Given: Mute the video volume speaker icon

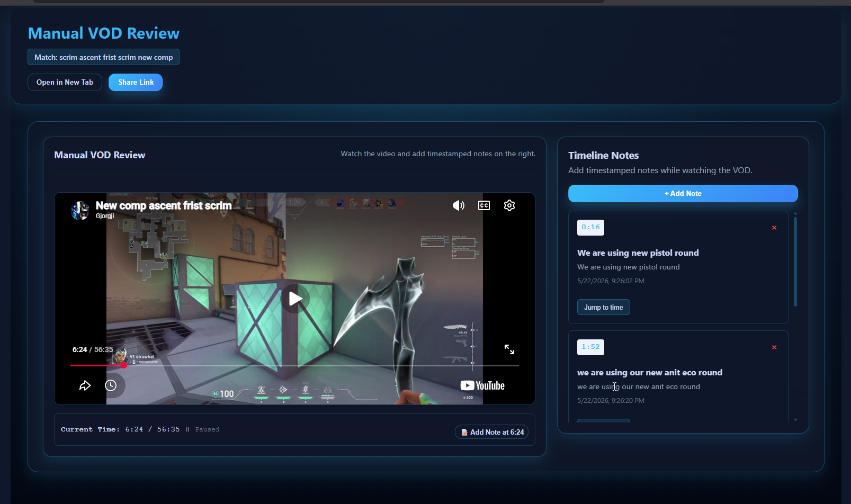Looking at the screenshot, I should click(459, 205).
